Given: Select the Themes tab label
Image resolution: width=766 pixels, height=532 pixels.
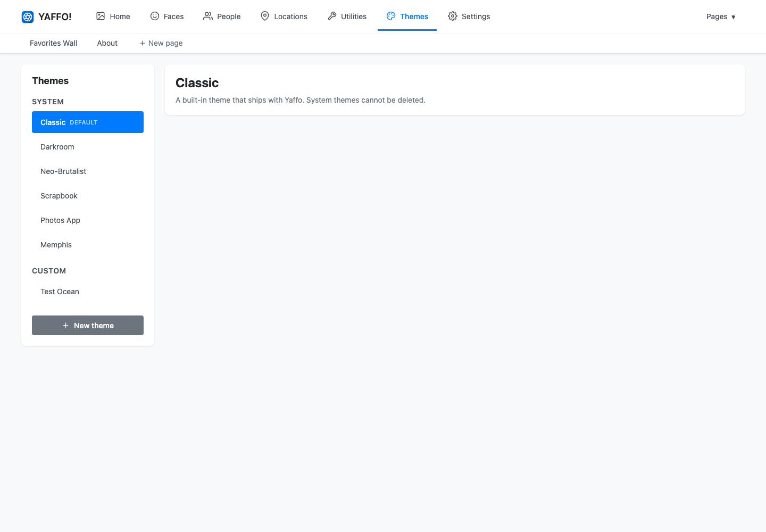Looking at the screenshot, I should (x=414, y=16).
